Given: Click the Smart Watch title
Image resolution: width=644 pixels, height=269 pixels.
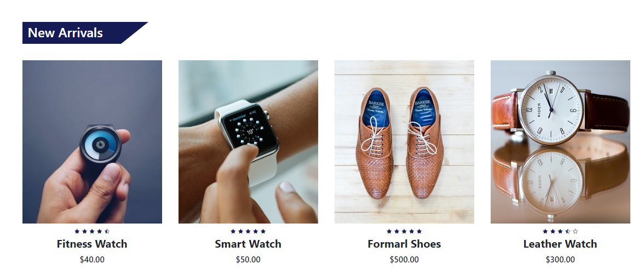Looking at the screenshot, I should [x=248, y=244].
